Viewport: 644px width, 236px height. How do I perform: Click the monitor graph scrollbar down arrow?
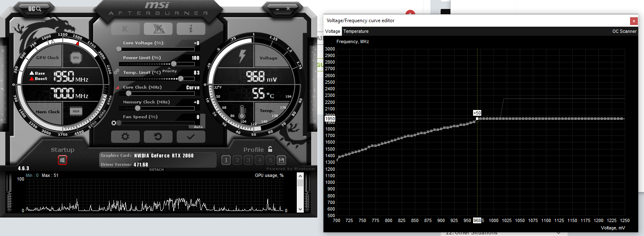pyautogui.click(x=300, y=209)
